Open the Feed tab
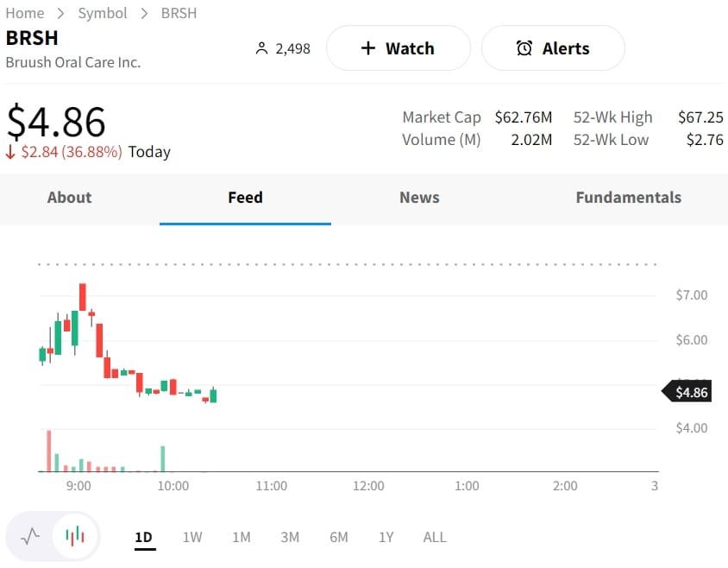This screenshot has width=728, height=568. tap(245, 198)
